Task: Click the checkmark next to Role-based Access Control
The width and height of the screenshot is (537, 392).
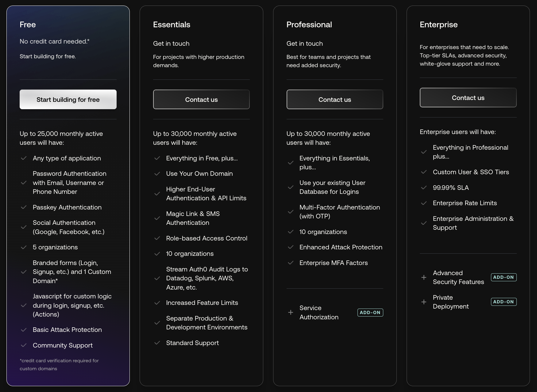Action: pos(157,238)
